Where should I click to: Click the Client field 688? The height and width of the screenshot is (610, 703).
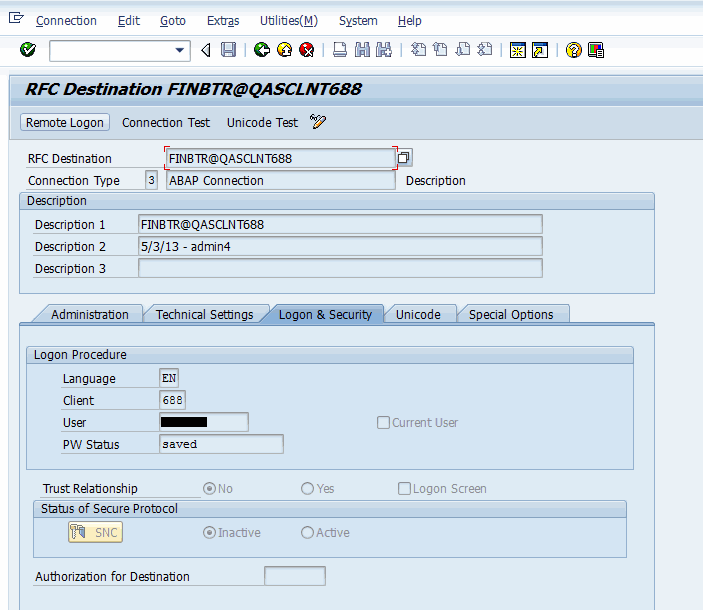tap(173, 400)
